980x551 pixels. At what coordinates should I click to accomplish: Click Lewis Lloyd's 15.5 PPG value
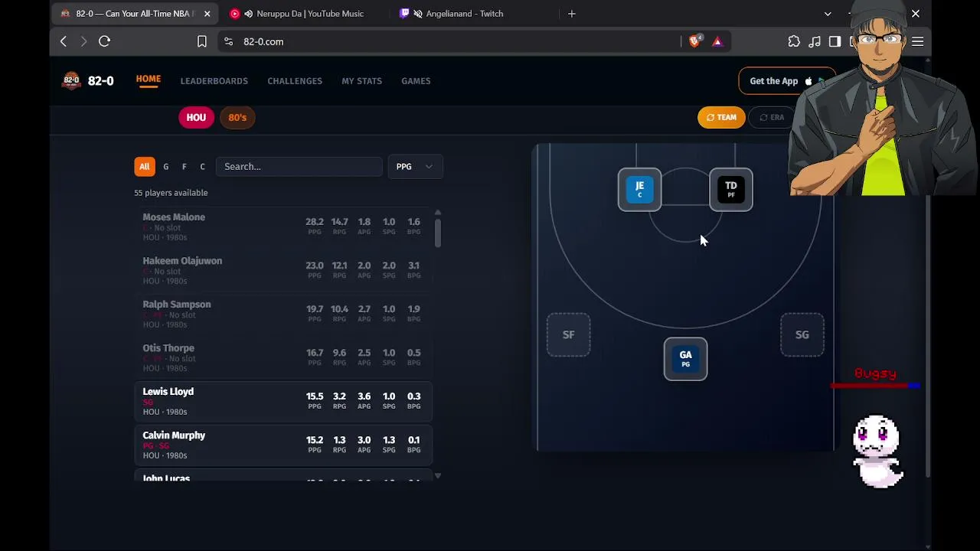315,396
